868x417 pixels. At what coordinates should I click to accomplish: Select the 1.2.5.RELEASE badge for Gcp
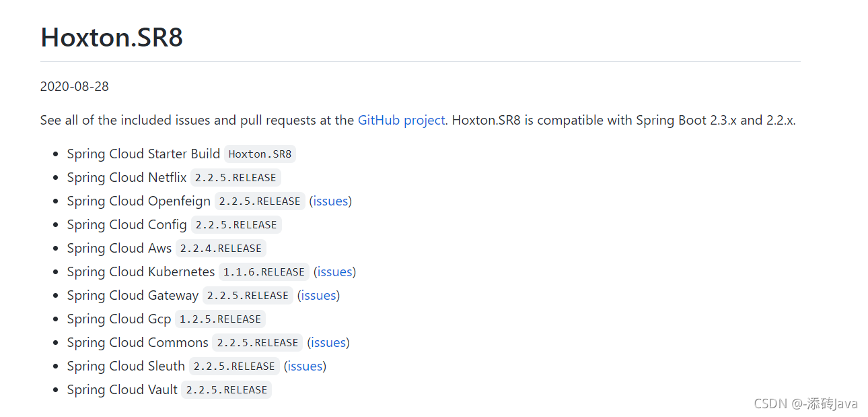(220, 319)
